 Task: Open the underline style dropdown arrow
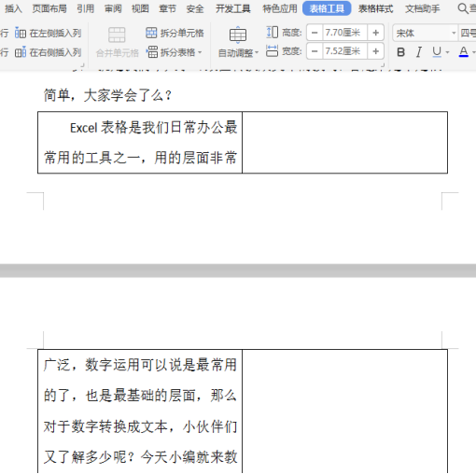[x=447, y=52]
